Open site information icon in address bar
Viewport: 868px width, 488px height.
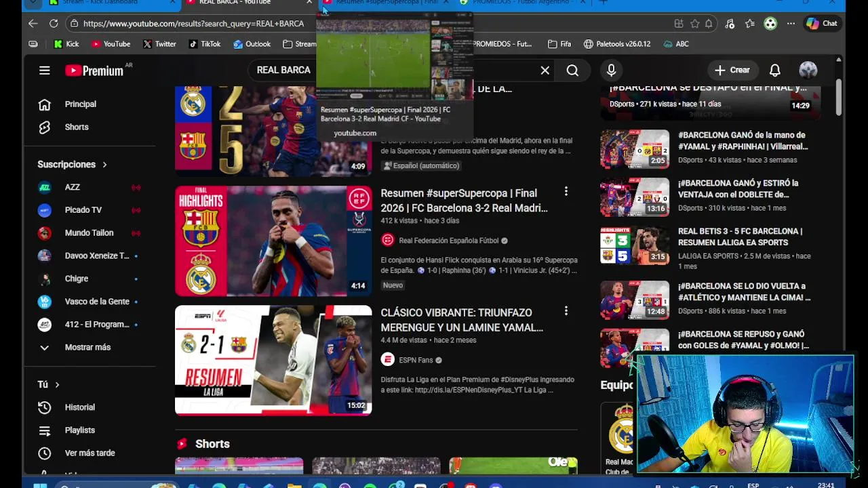click(74, 23)
